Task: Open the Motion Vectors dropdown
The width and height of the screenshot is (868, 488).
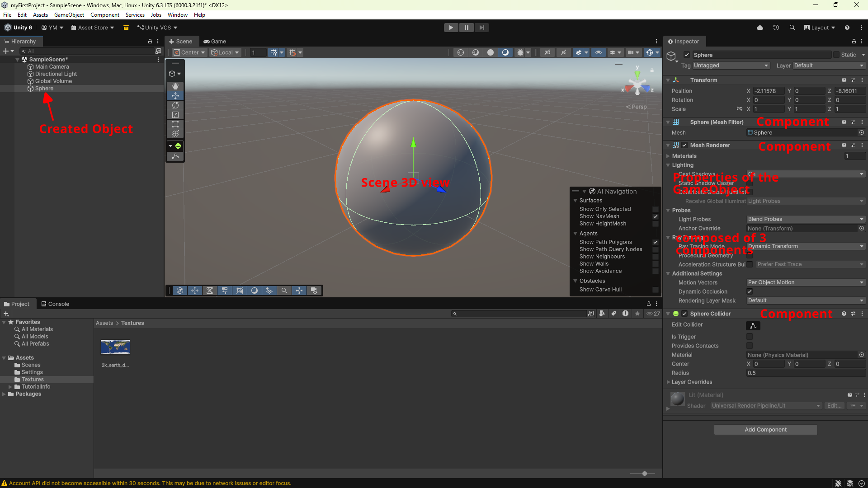Action: (x=806, y=282)
